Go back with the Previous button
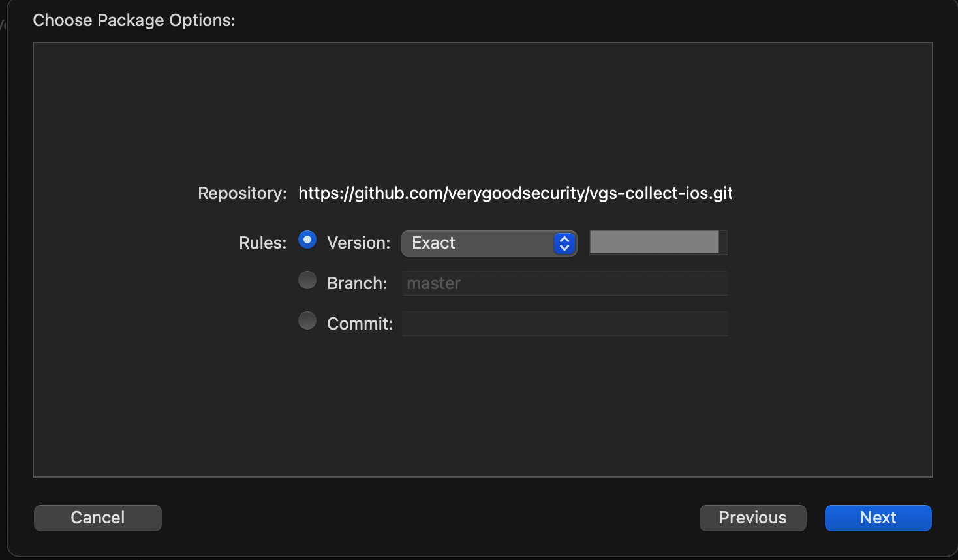This screenshot has width=958, height=560. [752, 518]
